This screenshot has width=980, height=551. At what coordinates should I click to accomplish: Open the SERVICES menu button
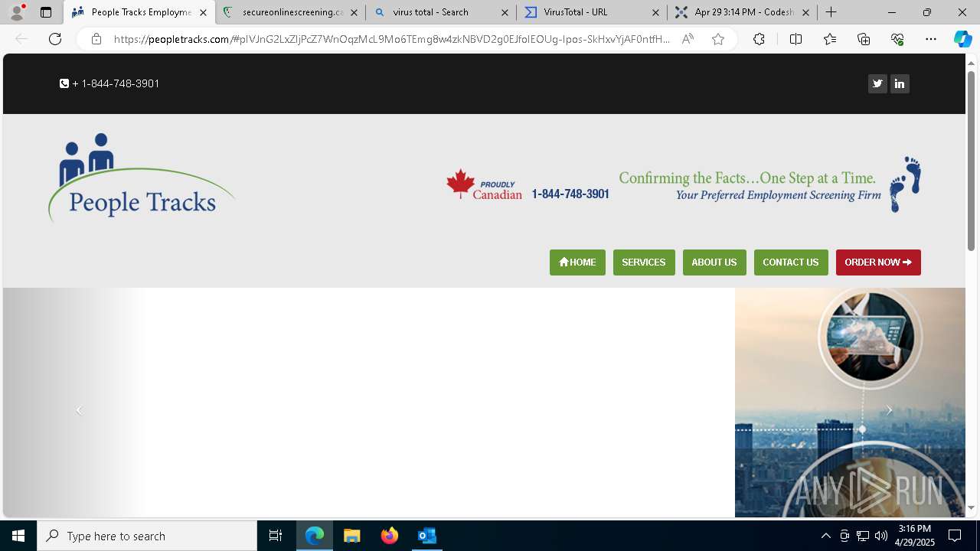(x=644, y=262)
